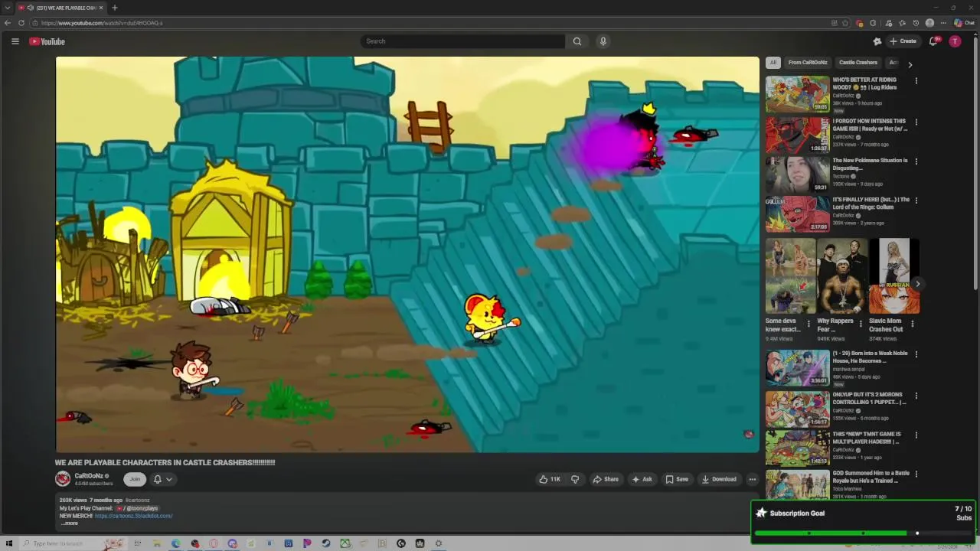The image size is (980, 551).
Task: Add page to favorites star icon
Action: pyautogui.click(x=845, y=23)
